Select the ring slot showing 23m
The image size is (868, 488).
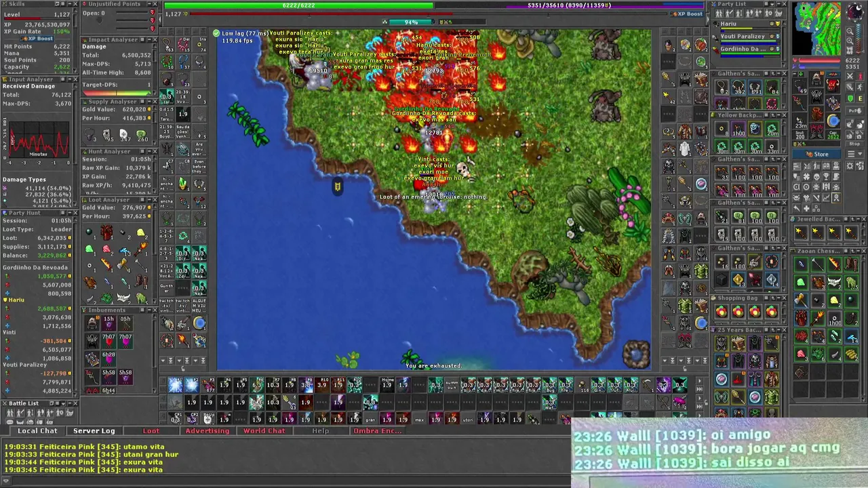click(x=800, y=121)
